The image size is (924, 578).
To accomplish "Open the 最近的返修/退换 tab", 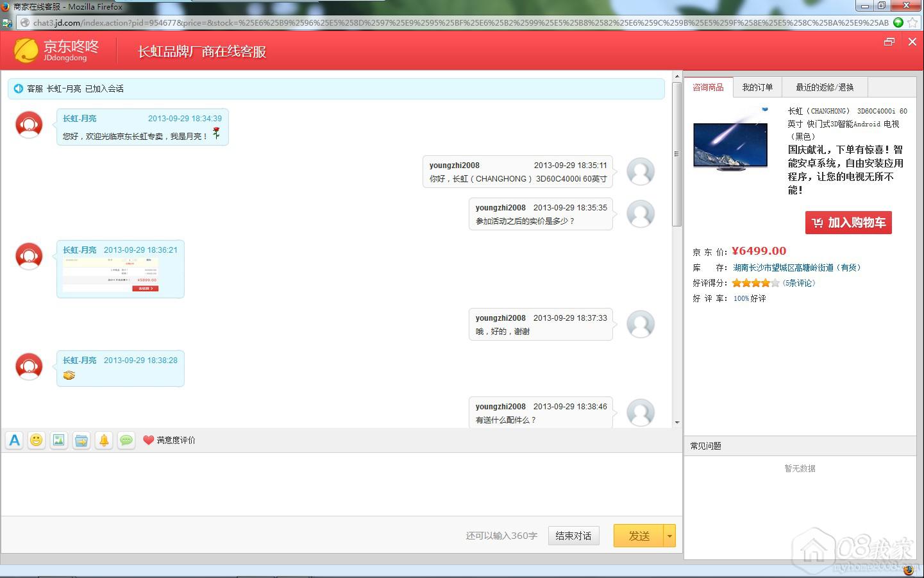I will pyautogui.click(x=825, y=87).
